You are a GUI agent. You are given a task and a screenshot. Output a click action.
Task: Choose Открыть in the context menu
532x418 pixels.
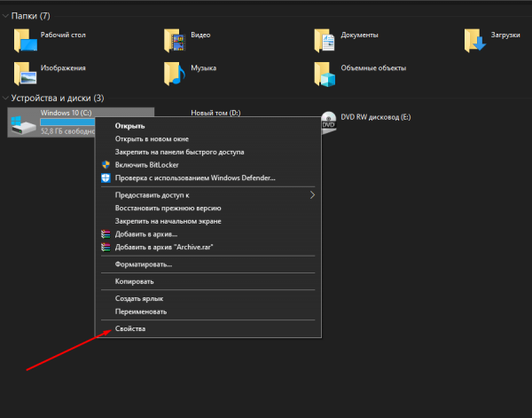click(207, 126)
